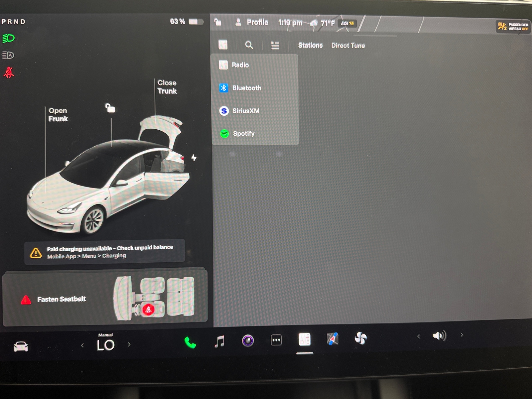
Task: Toggle the door lock padlock above the car
Action: [110, 109]
